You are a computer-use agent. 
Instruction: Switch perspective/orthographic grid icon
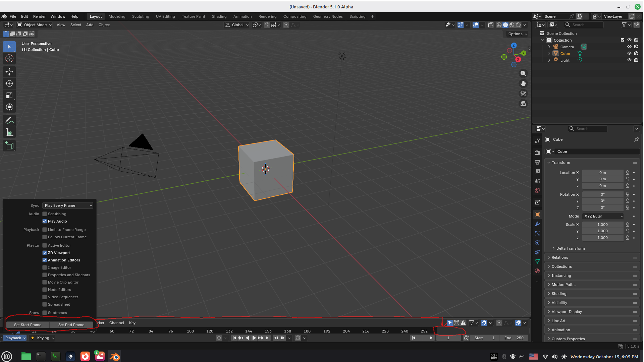point(523,104)
